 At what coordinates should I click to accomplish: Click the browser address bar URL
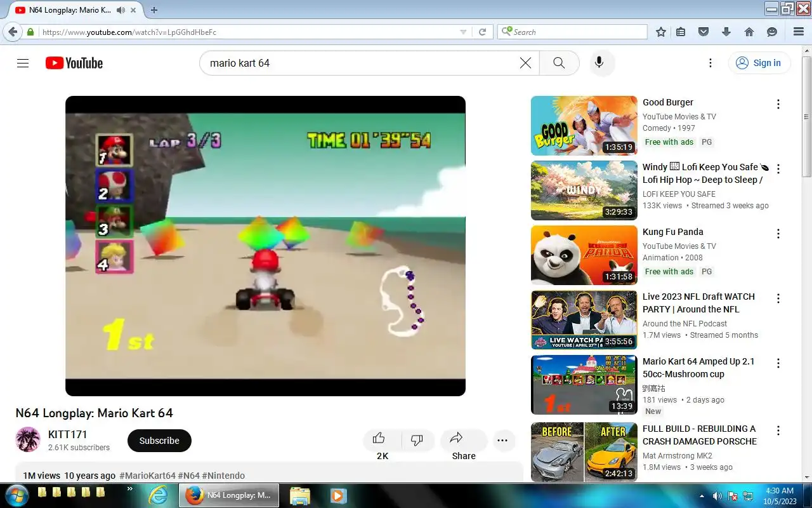pos(129,32)
